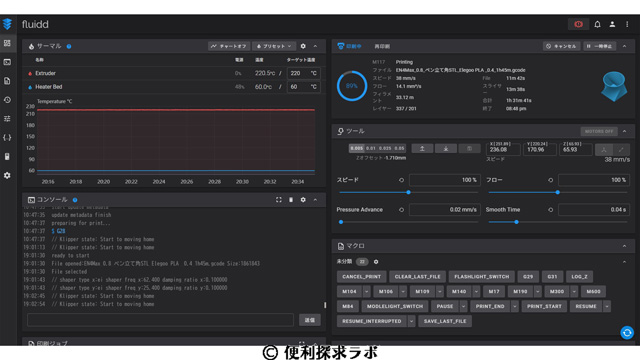
Task: Open the Dashboard page from the sidebar
Action: click(7, 43)
